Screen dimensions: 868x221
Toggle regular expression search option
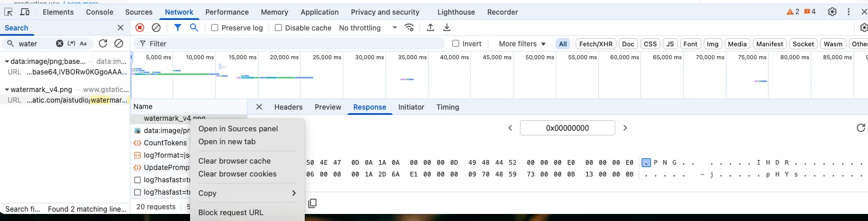point(72,43)
